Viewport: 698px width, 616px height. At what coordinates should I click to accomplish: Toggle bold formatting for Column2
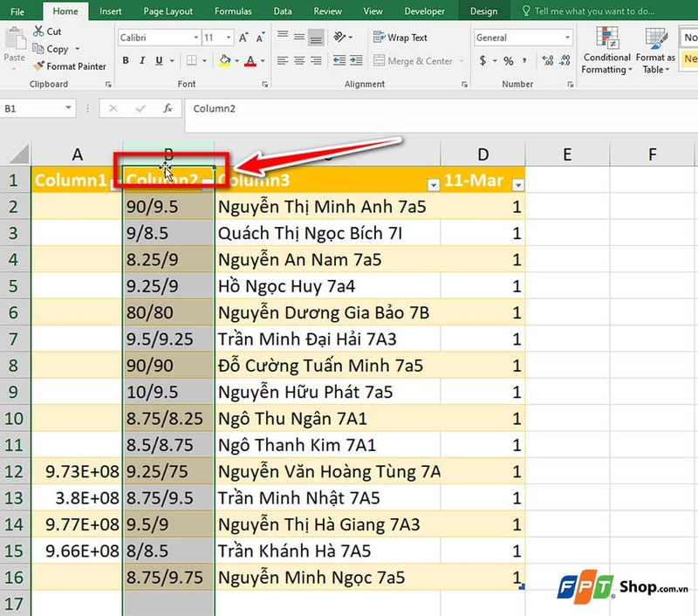pyautogui.click(x=125, y=60)
